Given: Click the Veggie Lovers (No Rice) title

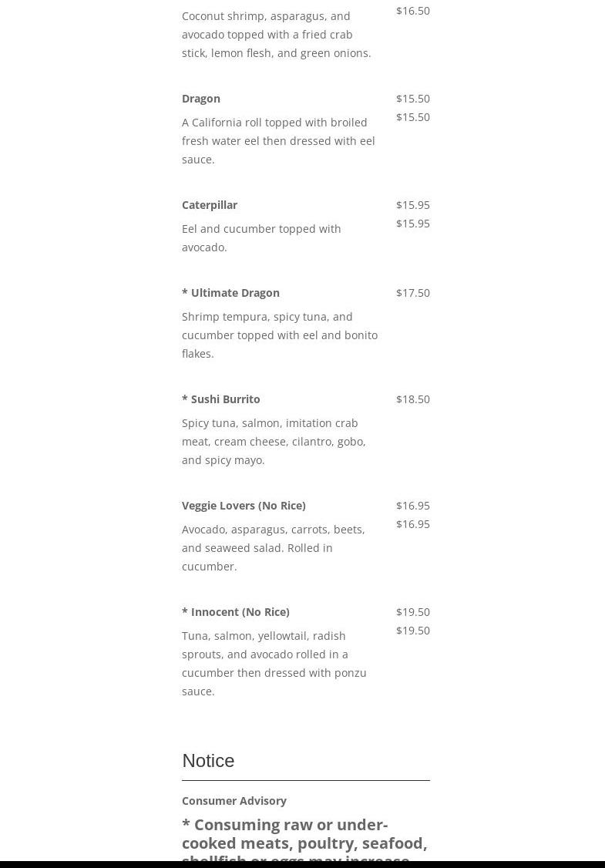Looking at the screenshot, I should pyautogui.click(x=244, y=505).
